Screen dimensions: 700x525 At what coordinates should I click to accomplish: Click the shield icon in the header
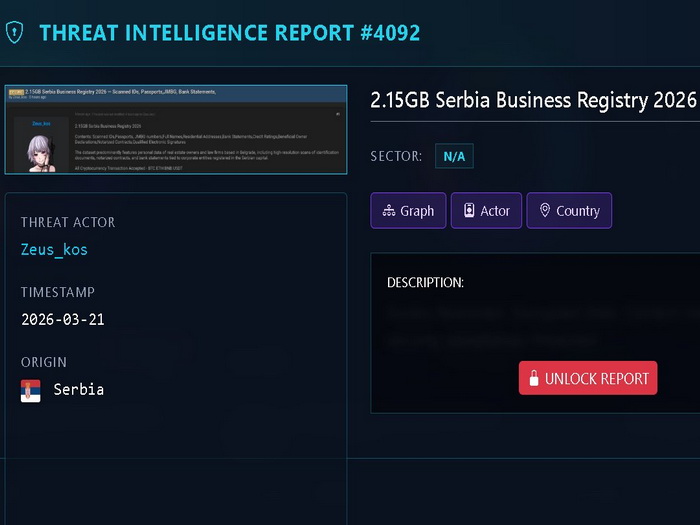[14, 32]
